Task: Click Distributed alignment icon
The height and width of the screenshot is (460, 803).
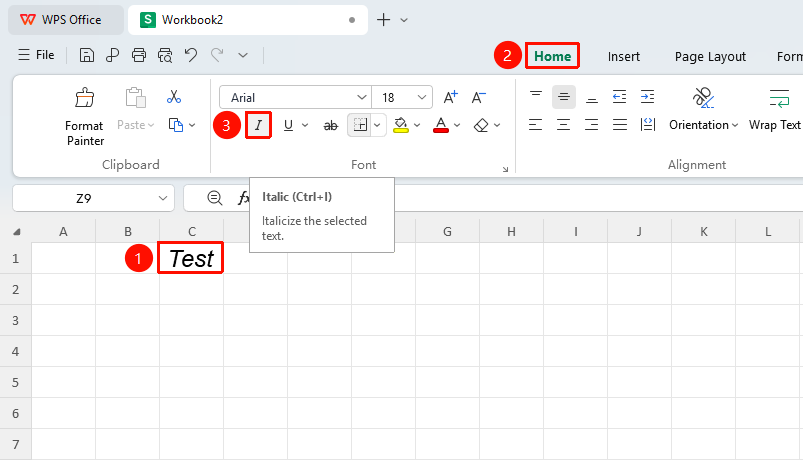Action: (647, 124)
